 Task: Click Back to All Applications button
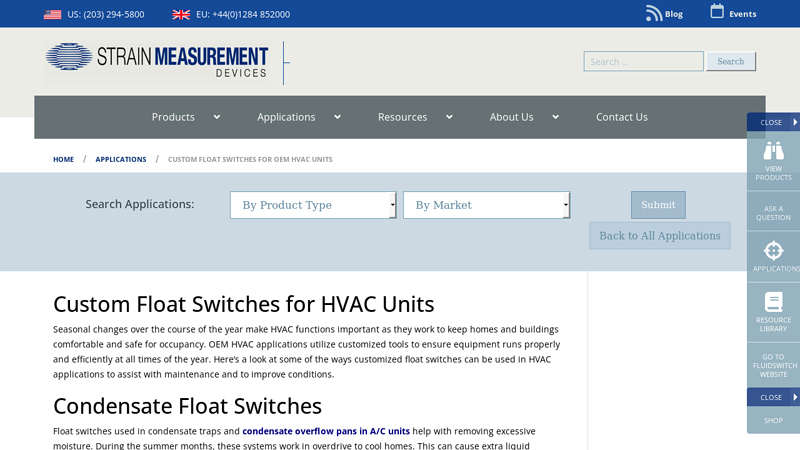660,236
